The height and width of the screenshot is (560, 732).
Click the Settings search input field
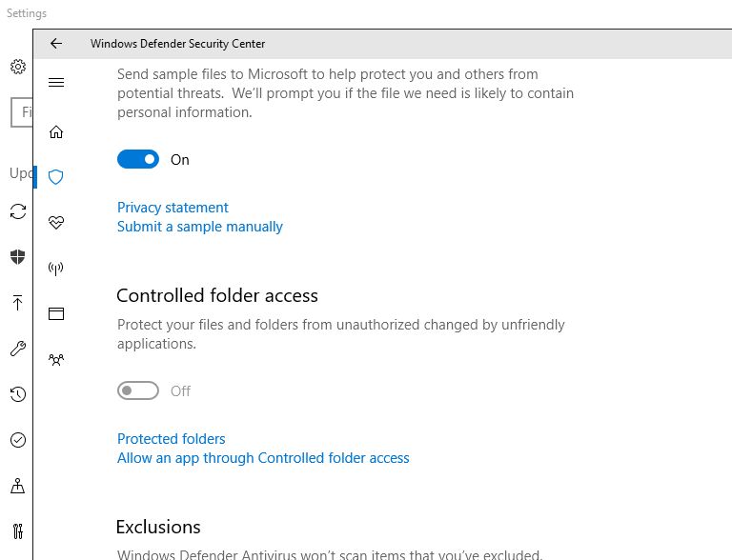tap(23, 112)
